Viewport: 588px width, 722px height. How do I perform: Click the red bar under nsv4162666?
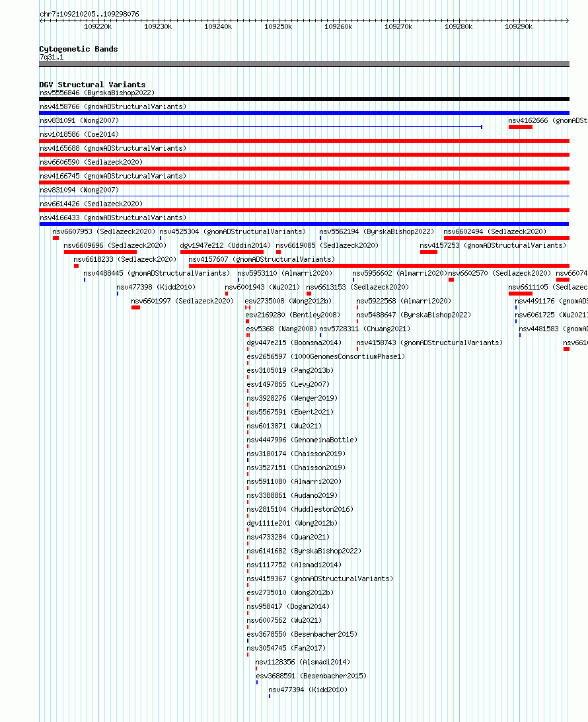(x=521, y=127)
